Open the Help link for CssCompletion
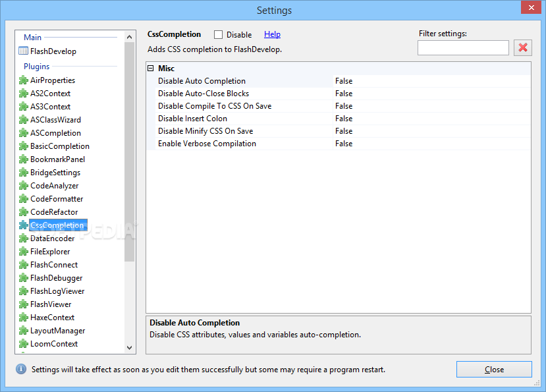546x392 pixels. pos(272,34)
